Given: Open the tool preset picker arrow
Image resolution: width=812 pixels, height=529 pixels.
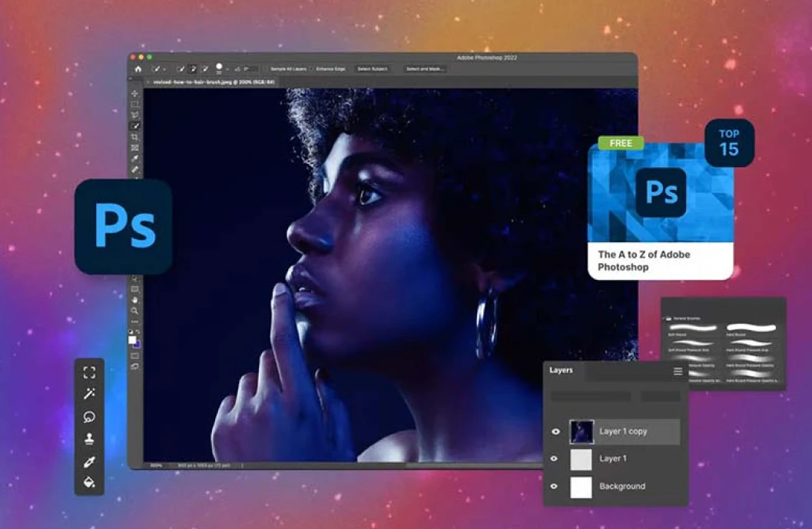Looking at the screenshot, I should point(164,69).
